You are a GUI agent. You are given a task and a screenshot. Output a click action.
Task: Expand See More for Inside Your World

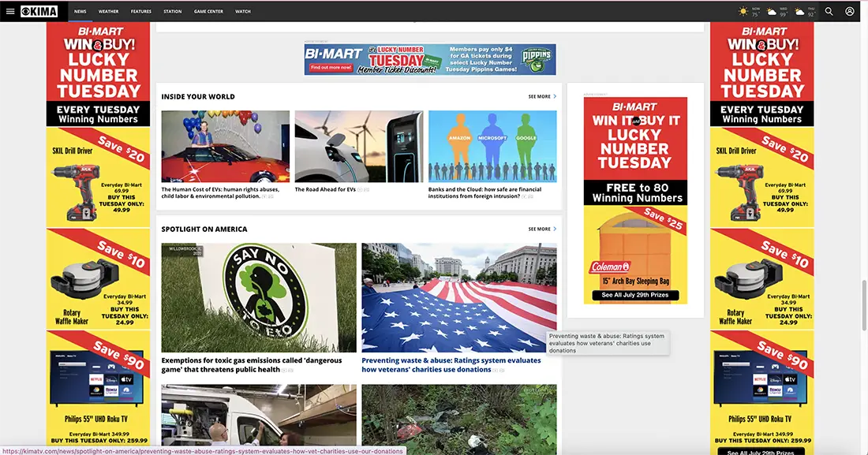click(x=542, y=96)
